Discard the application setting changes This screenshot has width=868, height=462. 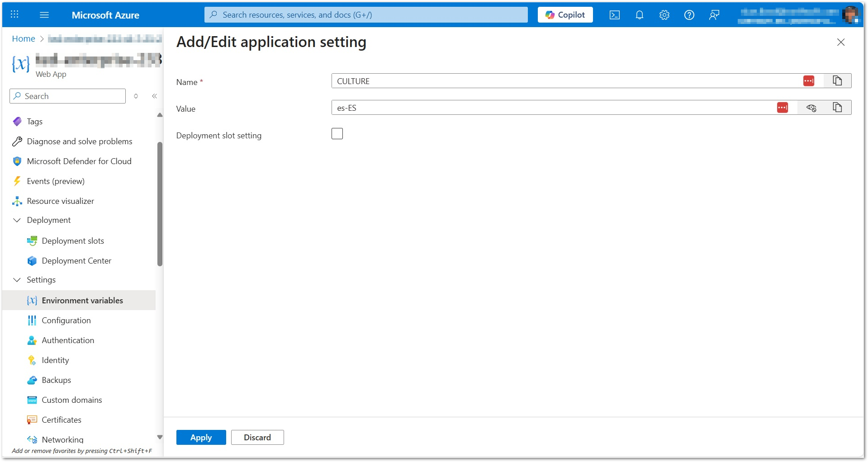tap(257, 437)
